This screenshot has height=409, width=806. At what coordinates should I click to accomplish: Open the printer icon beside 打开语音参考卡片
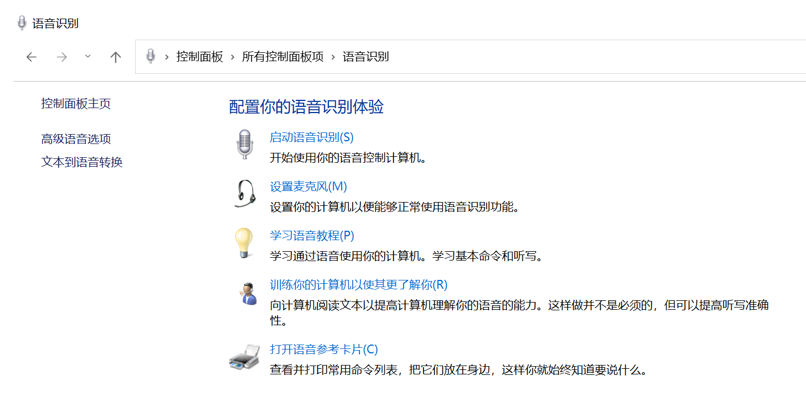tap(245, 357)
